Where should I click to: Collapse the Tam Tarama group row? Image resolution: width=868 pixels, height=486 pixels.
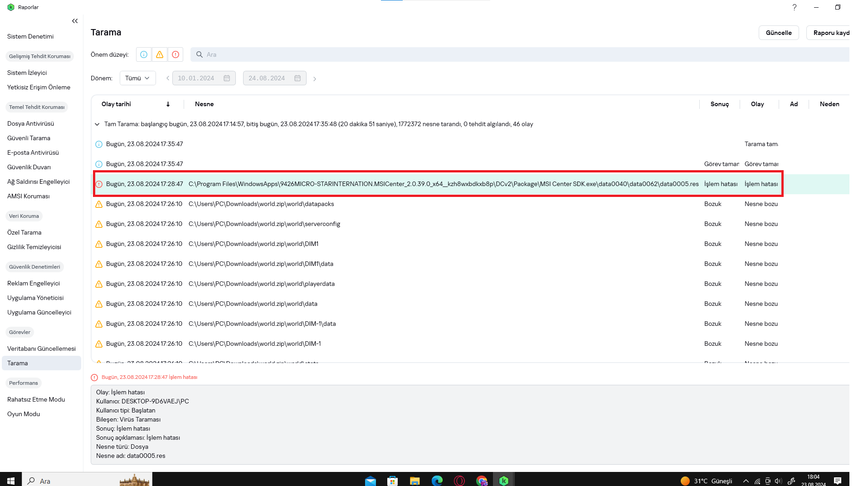pyautogui.click(x=97, y=124)
